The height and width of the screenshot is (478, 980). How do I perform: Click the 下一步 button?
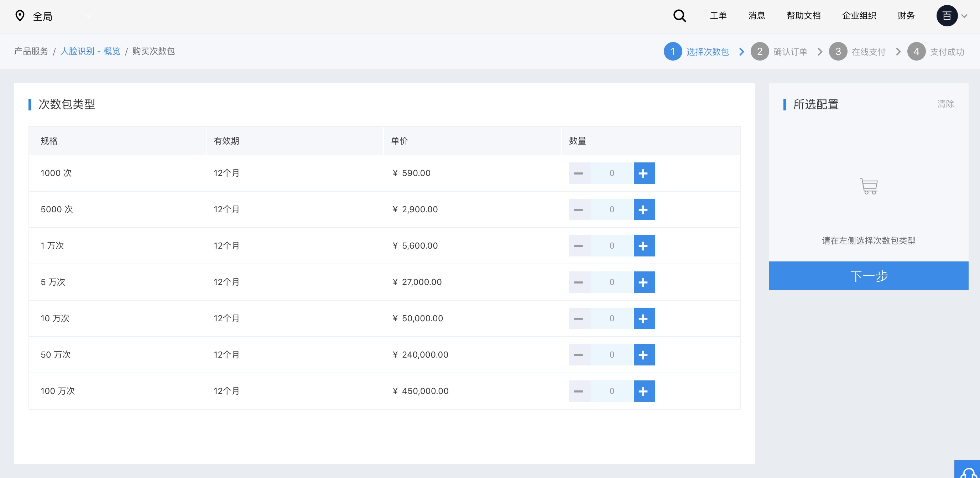click(x=868, y=276)
